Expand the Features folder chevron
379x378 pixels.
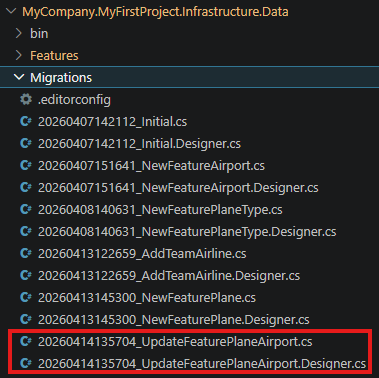point(19,55)
